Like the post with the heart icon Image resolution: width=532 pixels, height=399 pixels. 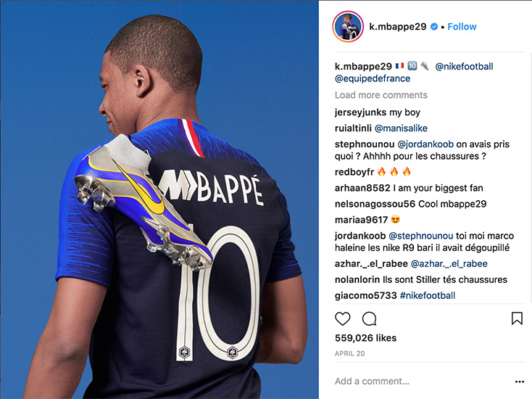pyautogui.click(x=342, y=318)
